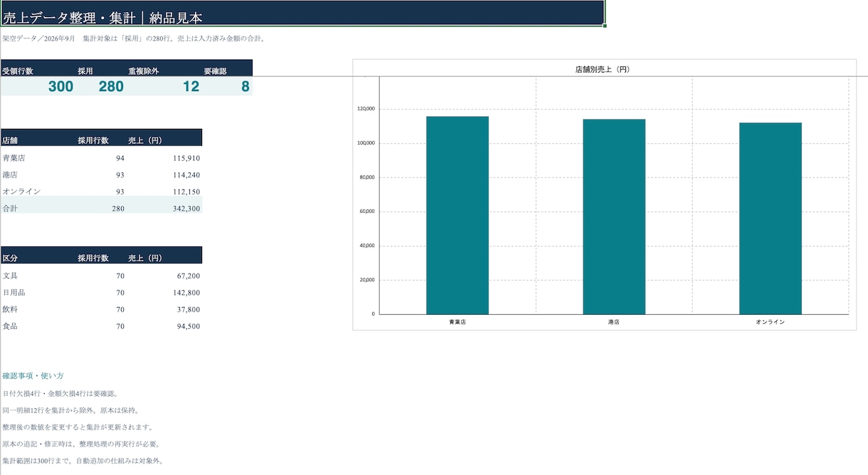Select the sales value 114,240
The height and width of the screenshot is (475, 868).
coord(186,175)
